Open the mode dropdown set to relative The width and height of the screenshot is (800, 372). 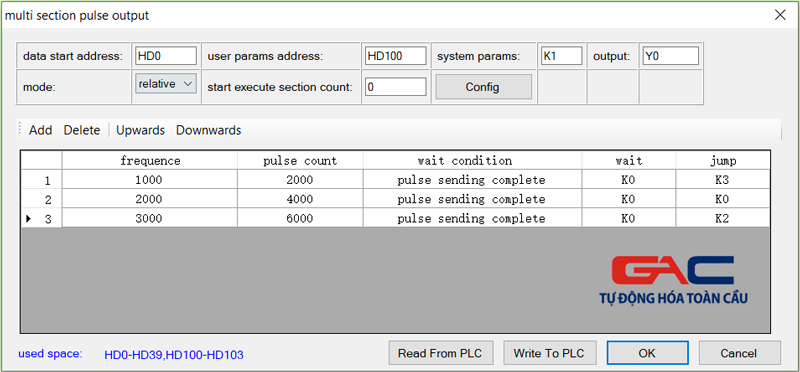click(166, 84)
